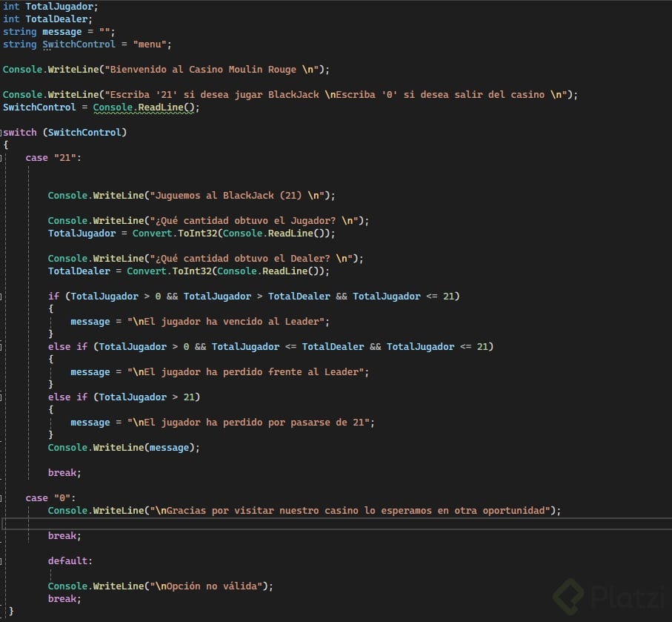Click the 'TotalJugador = Convert.ToInt32' assignment line
This screenshot has height=622, width=672.
tap(192, 233)
